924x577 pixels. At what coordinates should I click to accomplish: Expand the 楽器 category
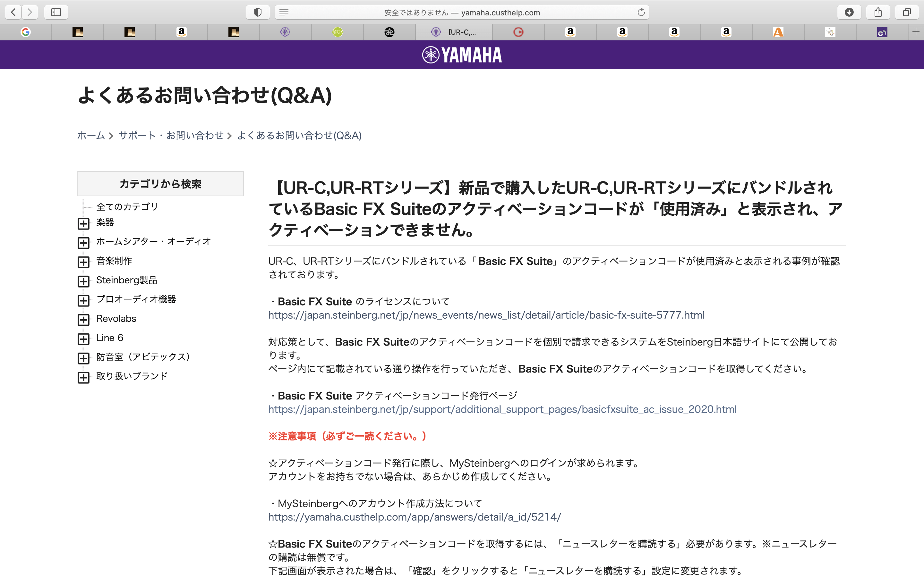(x=83, y=224)
